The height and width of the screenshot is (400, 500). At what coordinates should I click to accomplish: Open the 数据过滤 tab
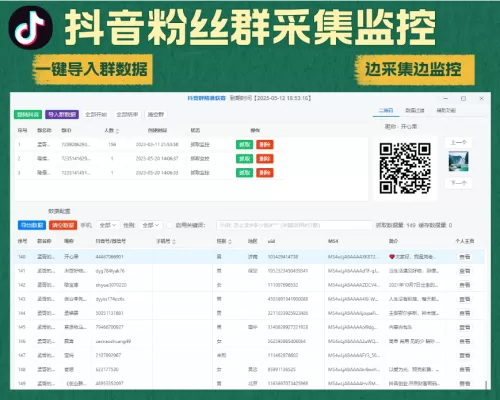pyautogui.click(x=415, y=110)
